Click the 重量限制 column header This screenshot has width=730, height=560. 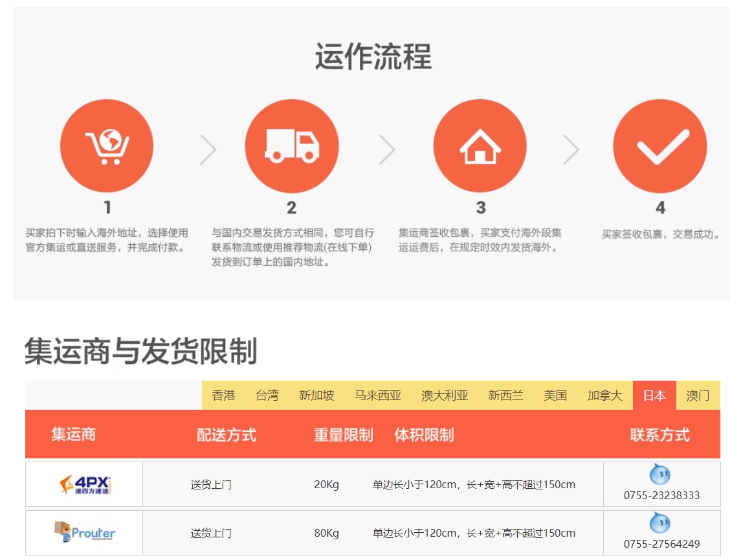point(344,434)
